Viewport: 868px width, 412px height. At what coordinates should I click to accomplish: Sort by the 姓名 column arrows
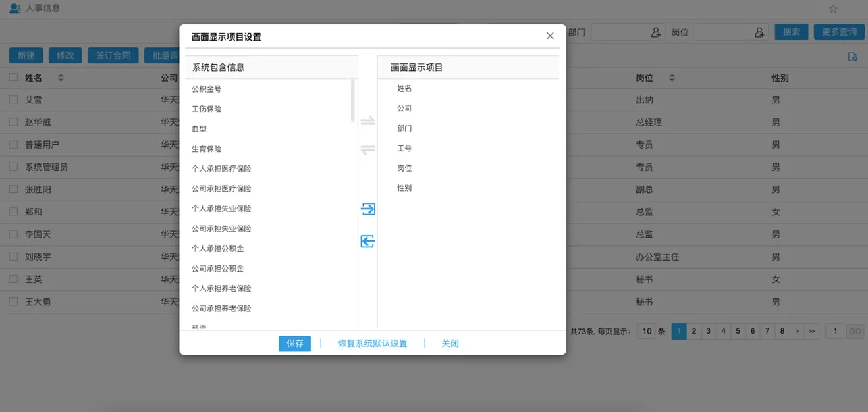(x=61, y=78)
